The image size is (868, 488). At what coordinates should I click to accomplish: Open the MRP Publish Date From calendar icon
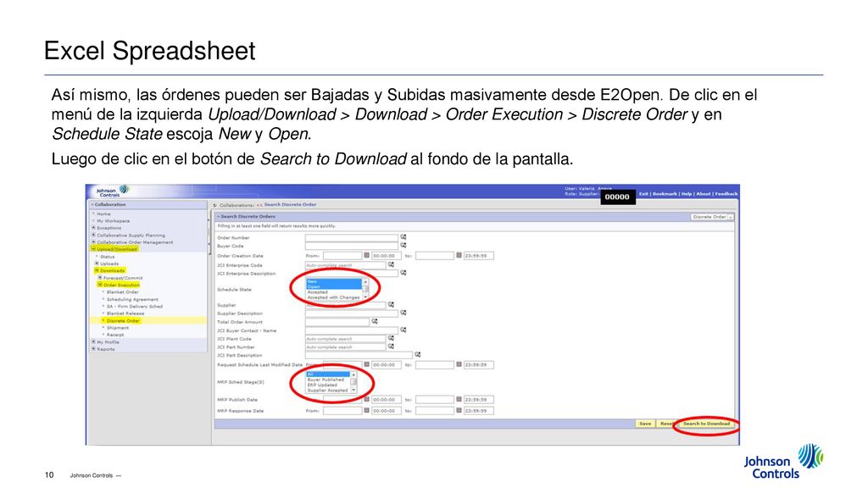(366, 399)
